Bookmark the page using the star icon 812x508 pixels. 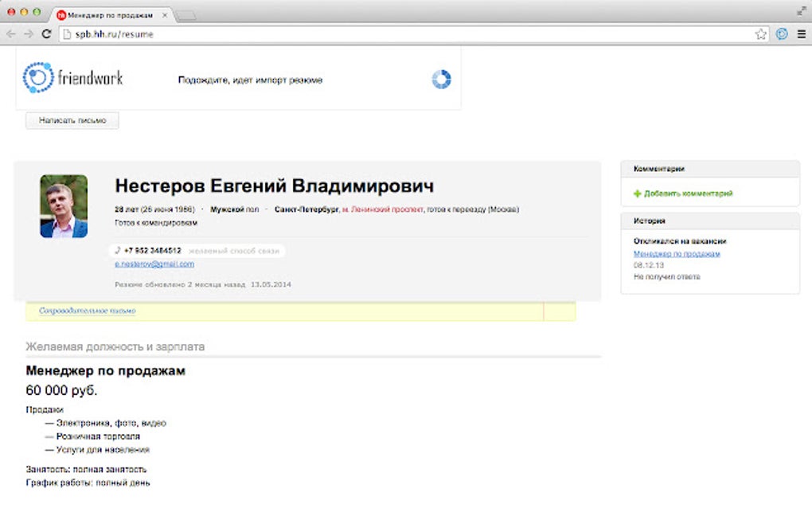[x=759, y=33]
